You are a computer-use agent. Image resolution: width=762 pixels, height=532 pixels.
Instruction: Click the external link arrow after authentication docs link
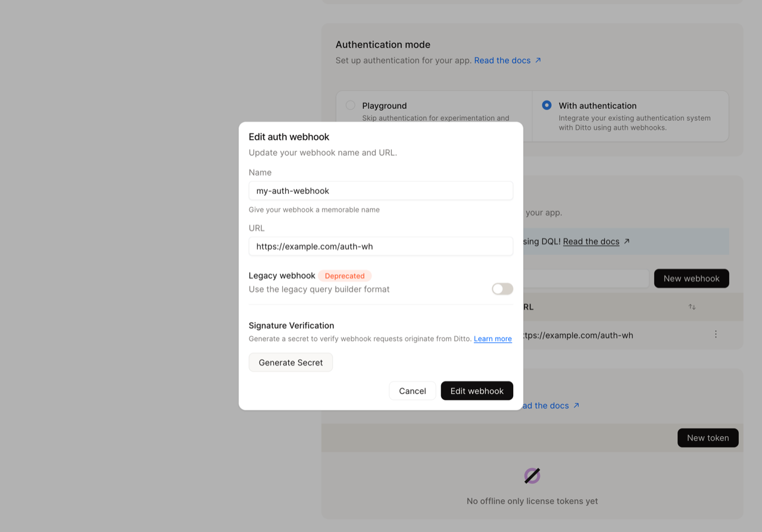point(538,60)
